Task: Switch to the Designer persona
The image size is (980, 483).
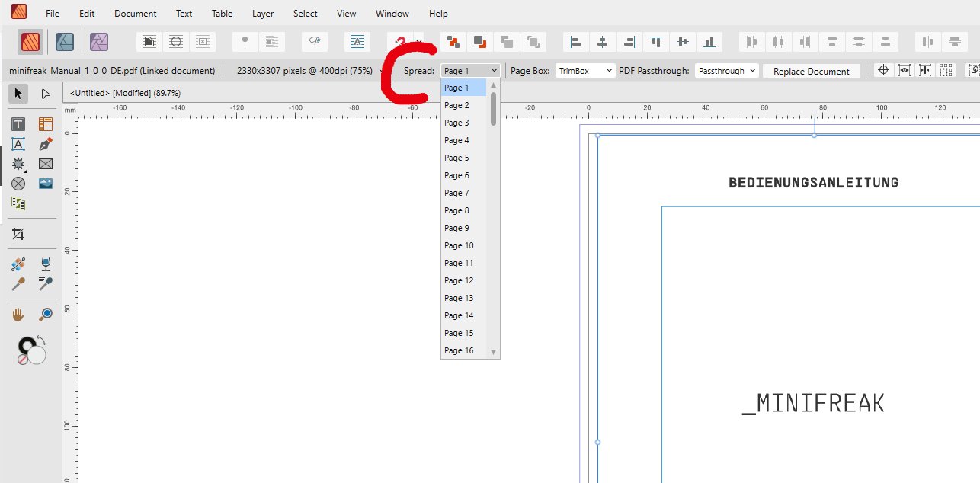Action: coord(65,42)
